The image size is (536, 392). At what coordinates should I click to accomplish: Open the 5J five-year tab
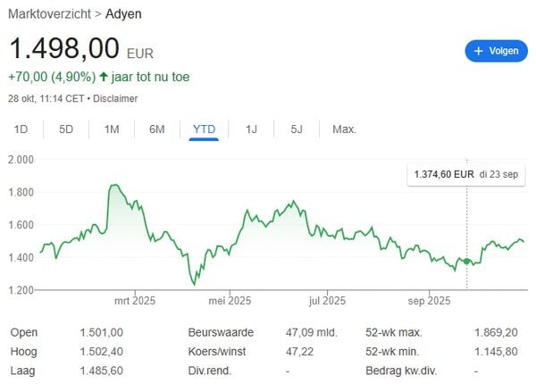click(297, 129)
